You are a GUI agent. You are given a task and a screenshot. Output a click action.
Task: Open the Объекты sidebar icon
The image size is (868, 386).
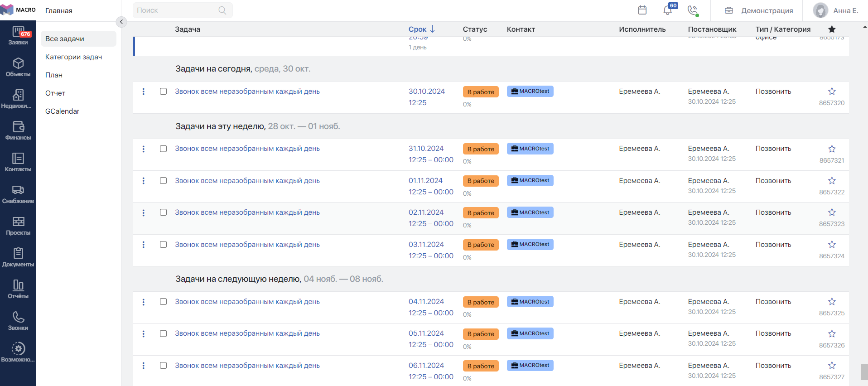(x=18, y=67)
